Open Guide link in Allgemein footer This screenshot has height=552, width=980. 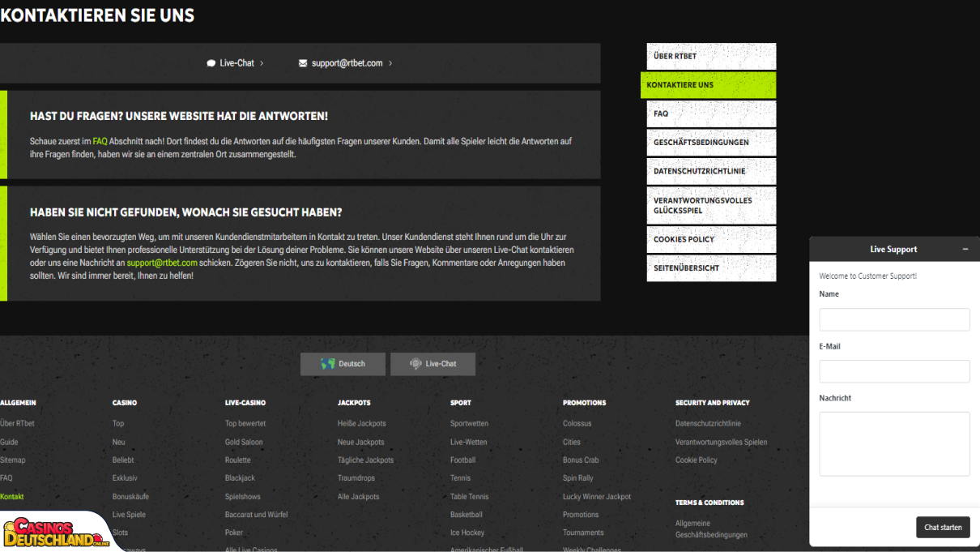click(x=9, y=443)
